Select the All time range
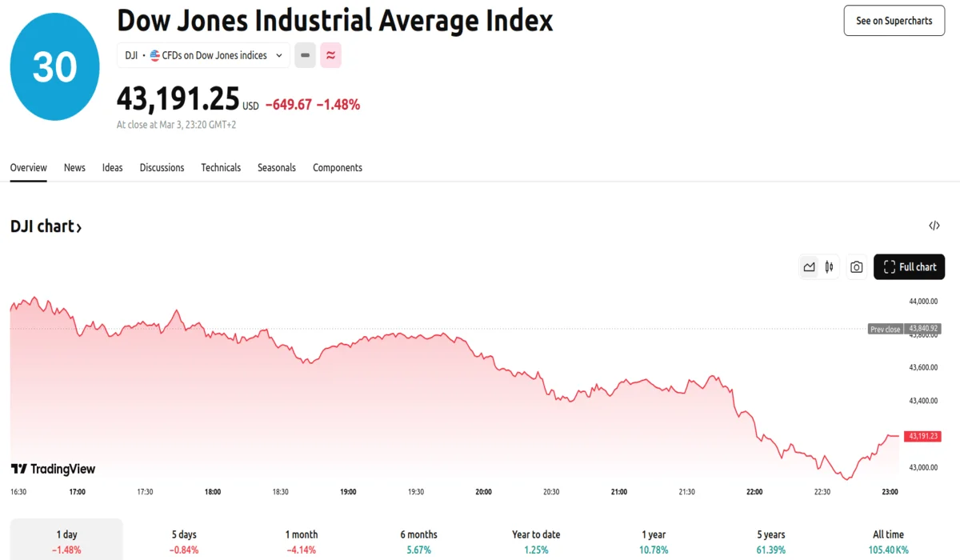Viewport: 960px width, 560px height. click(x=889, y=541)
